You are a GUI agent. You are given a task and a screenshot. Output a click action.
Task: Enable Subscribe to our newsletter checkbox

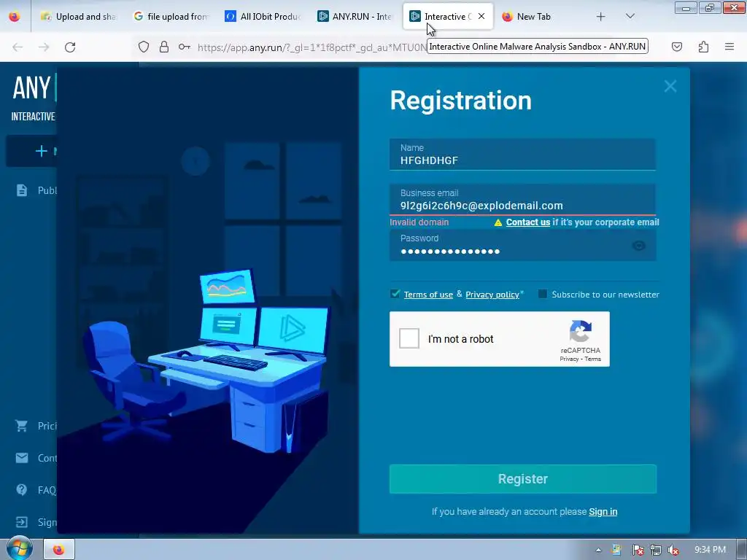(542, 294)
